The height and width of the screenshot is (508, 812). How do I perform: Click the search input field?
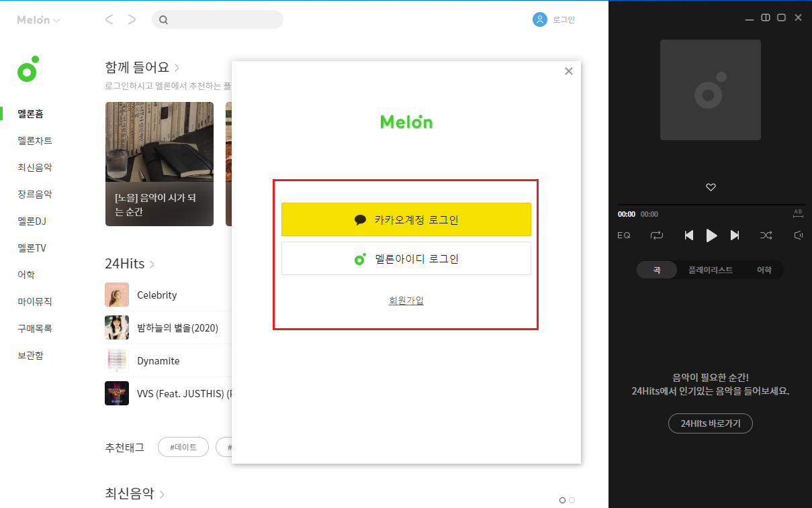[218, 19]
